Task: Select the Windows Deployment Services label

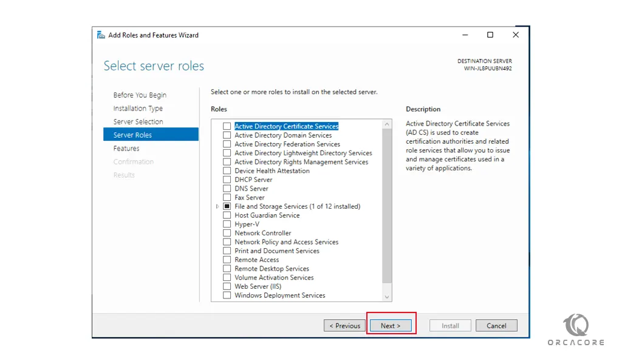Action: coord(279,295)
